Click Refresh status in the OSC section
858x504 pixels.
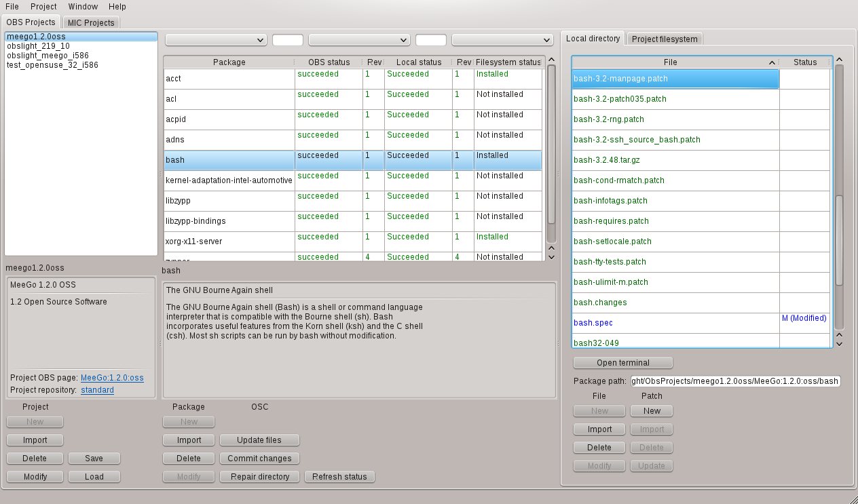[x=339, y=476]
